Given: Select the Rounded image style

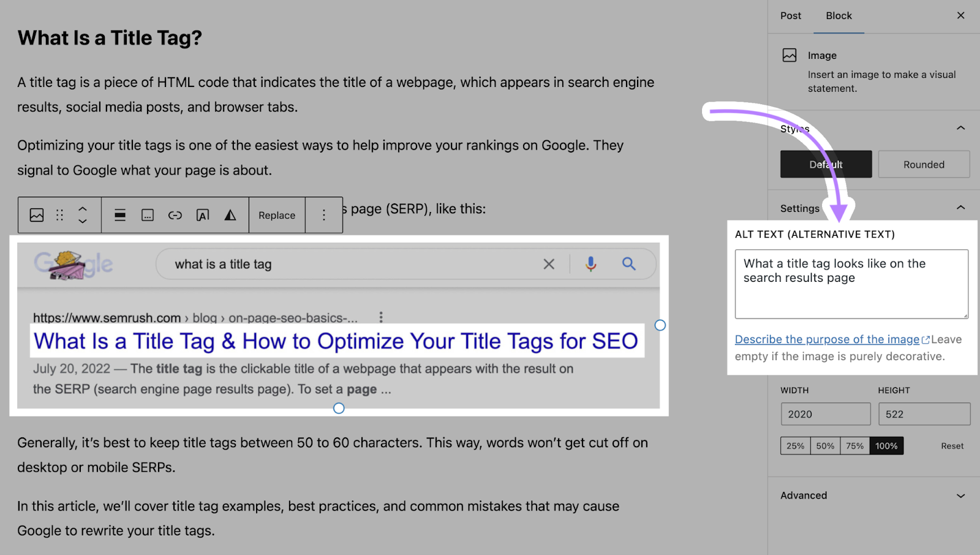Looking at the screenshot, I should point(924,164).
